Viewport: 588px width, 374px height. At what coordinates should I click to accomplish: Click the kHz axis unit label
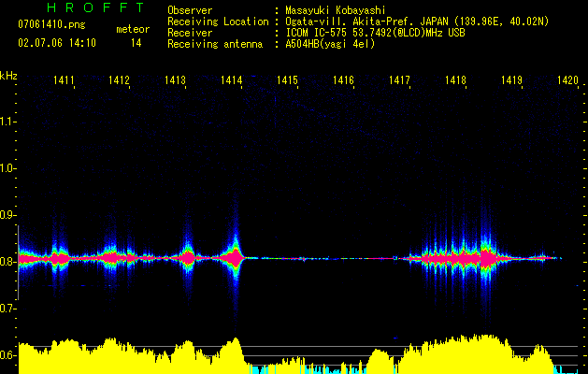[x=8, y=75]
